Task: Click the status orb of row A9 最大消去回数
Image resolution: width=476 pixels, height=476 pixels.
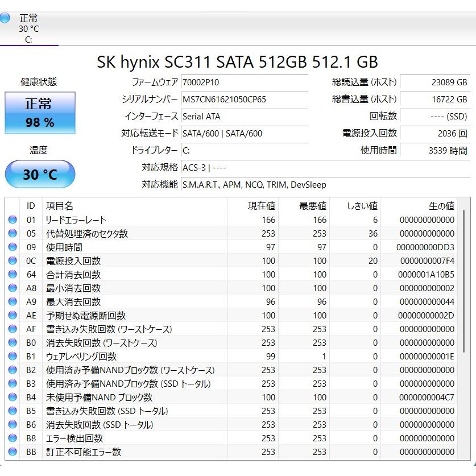Action: [13, 301]
